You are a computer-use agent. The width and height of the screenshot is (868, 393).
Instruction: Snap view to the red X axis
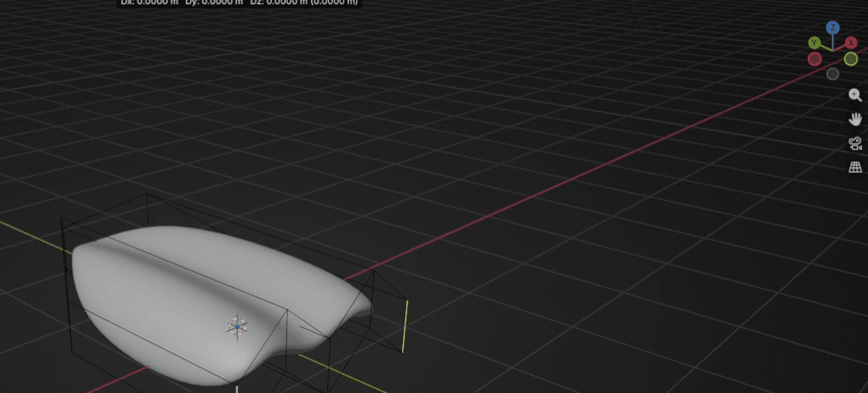click(x=850, y=42)
